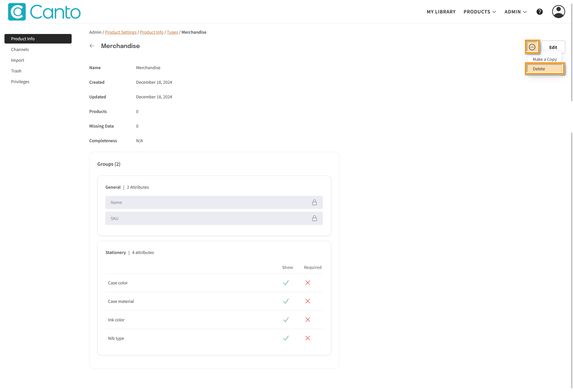
Task: Click the Canto logo icon
Action: coord(17,12)
